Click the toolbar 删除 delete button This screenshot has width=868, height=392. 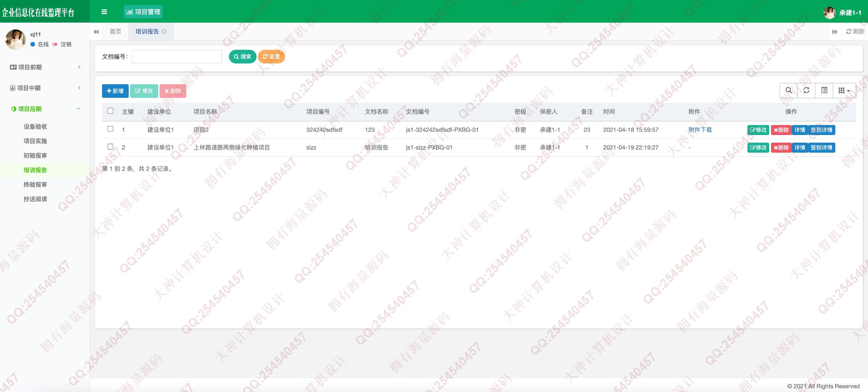coord(173,91)
